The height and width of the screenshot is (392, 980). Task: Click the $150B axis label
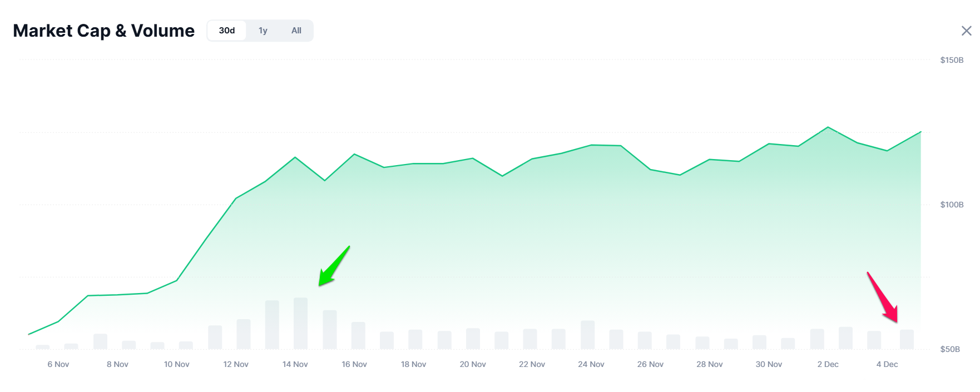pyautogui.click(x=952, y=60)
